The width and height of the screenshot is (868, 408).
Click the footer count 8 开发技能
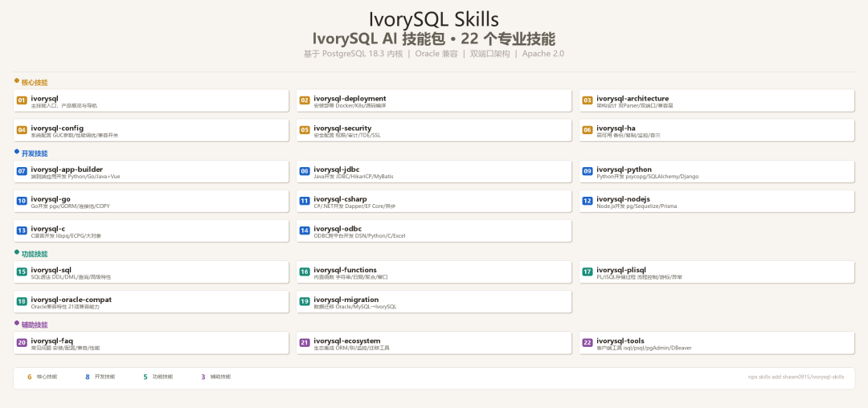[100, 377]
